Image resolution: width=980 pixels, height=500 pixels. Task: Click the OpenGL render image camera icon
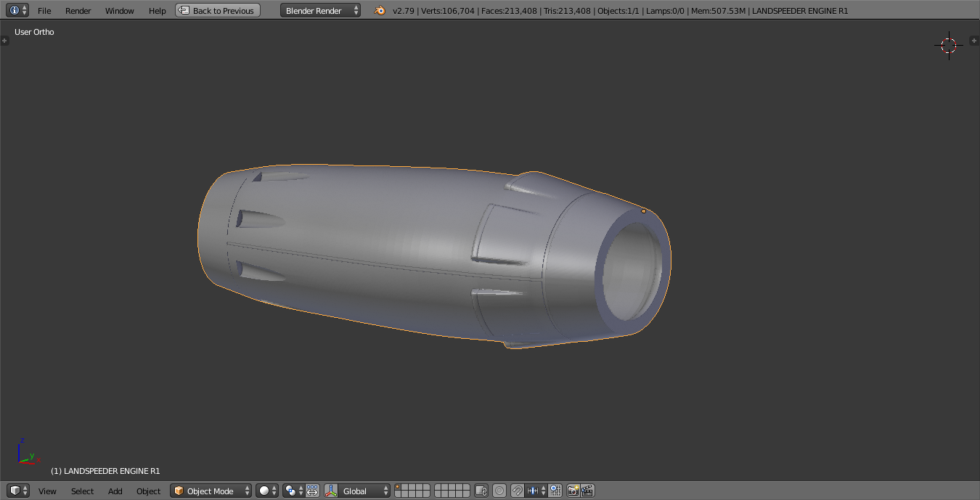573,491
